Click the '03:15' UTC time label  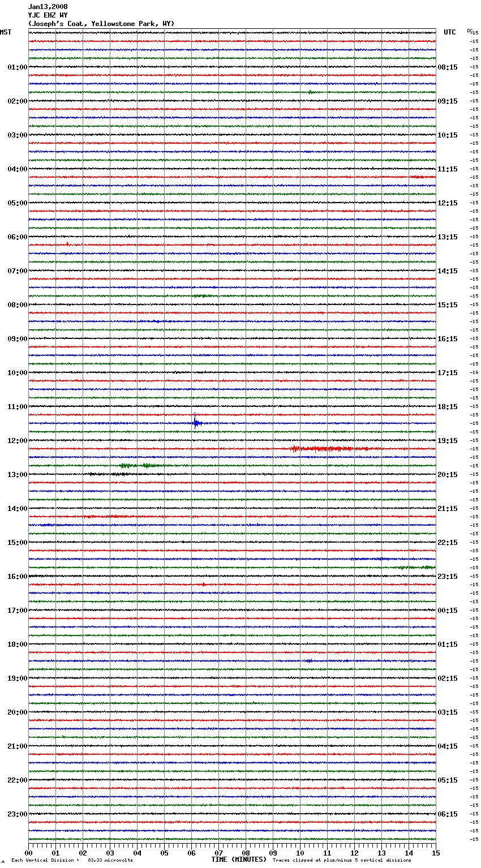coord(448,712)
